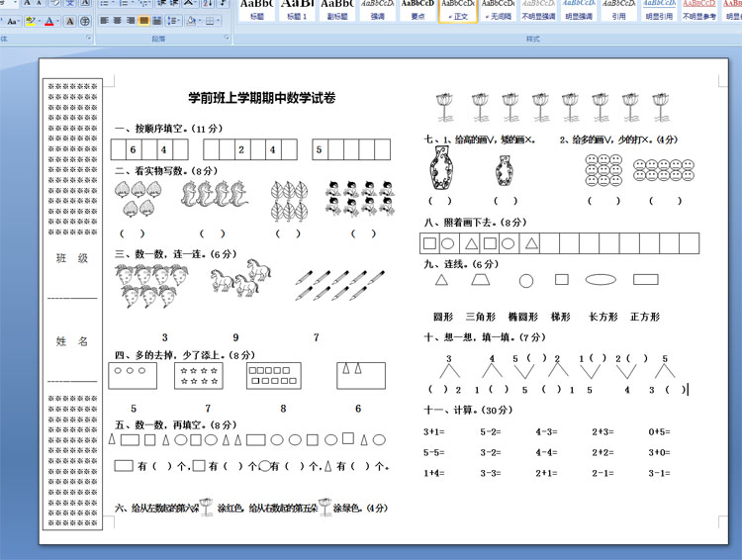Apply the 要点 style
The height and width of the screenshot is (560, 742).
point(417,11)
